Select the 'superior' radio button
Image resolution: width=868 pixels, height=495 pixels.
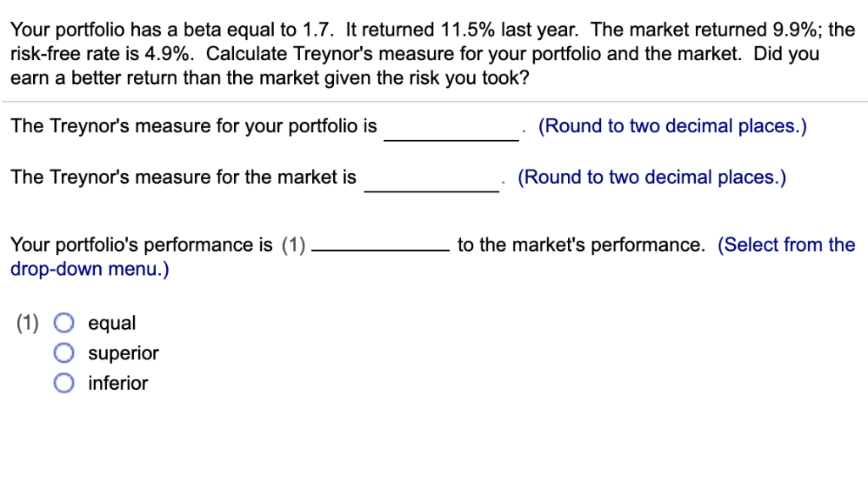(64, 353)
